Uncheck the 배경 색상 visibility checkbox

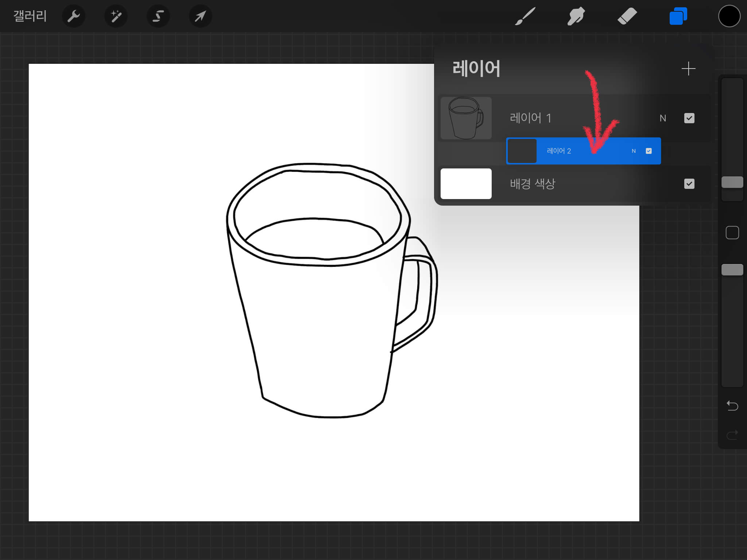click(689, 184)
